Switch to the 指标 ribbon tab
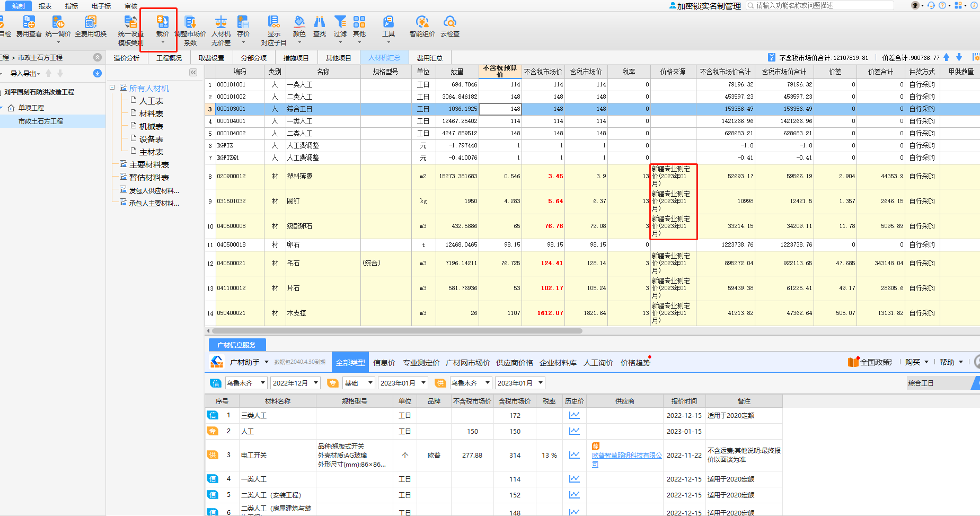Viewport: 980px width, 516px height. pos(72,6)
